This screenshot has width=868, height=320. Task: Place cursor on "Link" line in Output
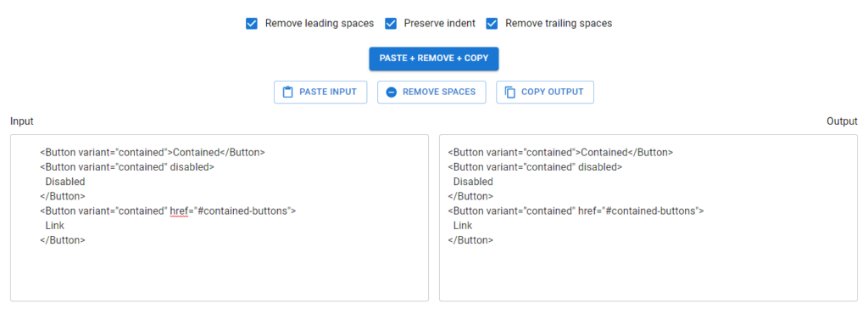tap(463, 226)
